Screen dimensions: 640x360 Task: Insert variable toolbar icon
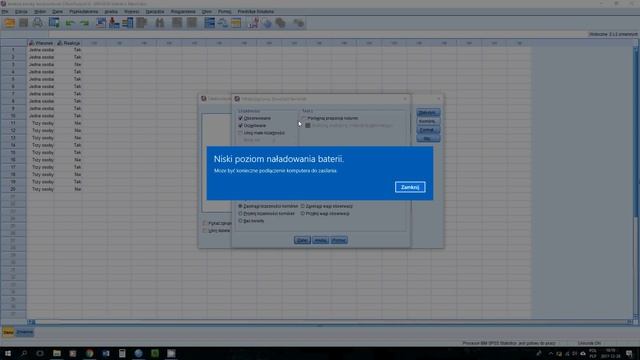tap(191, 23)
